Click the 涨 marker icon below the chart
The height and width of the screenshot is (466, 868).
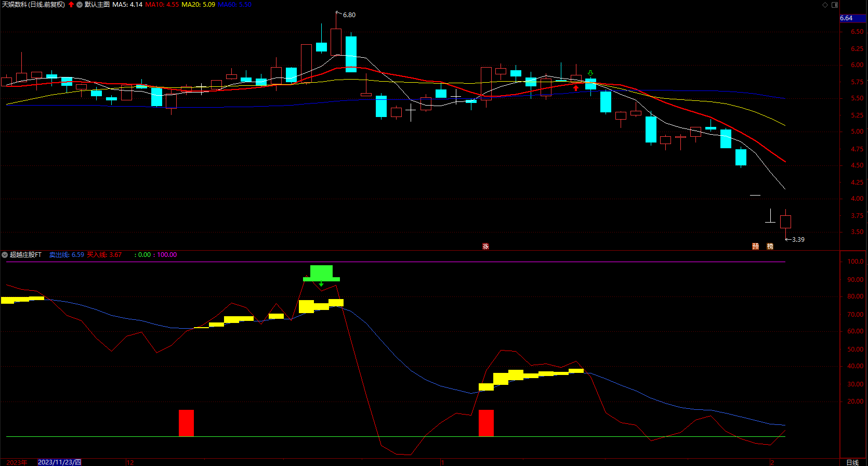click(x=485, y=247)
